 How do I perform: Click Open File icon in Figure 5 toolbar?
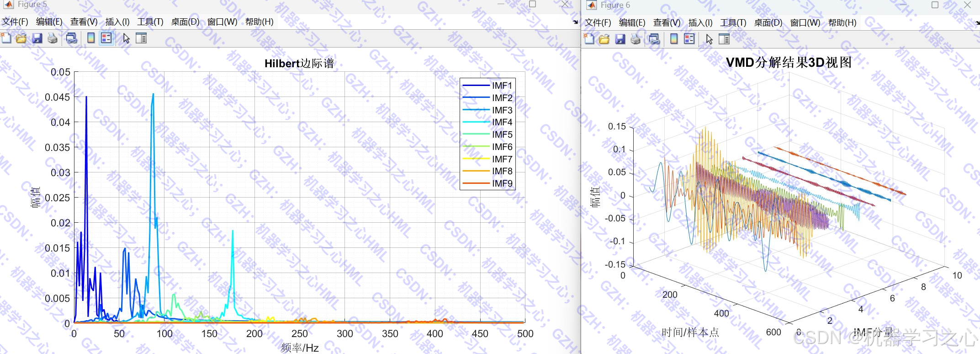click(x=21, y=38)
